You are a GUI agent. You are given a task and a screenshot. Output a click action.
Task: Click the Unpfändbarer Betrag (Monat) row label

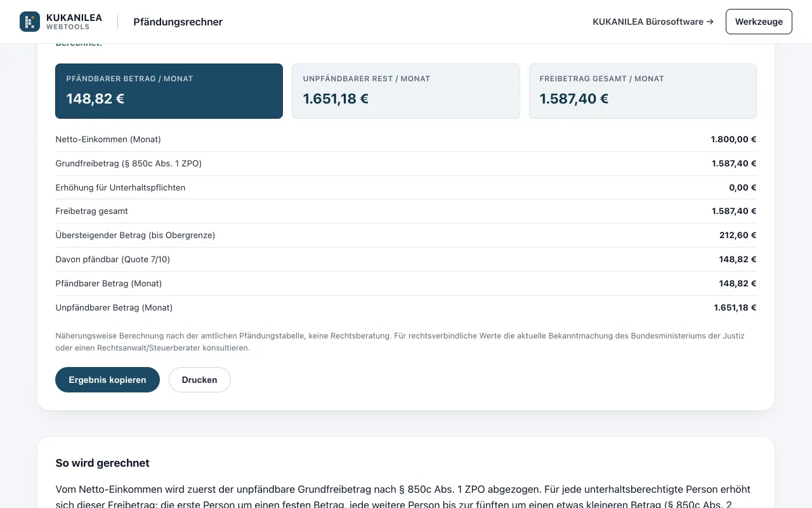click(x=114, y=307)
